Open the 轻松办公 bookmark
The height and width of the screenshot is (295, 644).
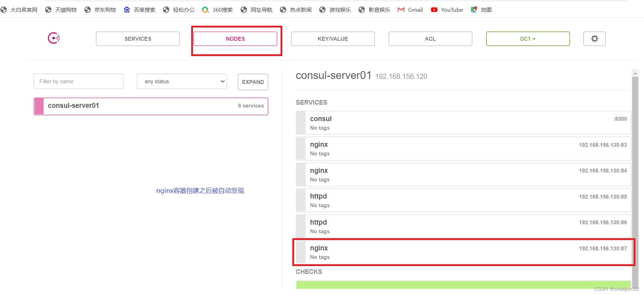pyautogui.click(x=179, y=10)
